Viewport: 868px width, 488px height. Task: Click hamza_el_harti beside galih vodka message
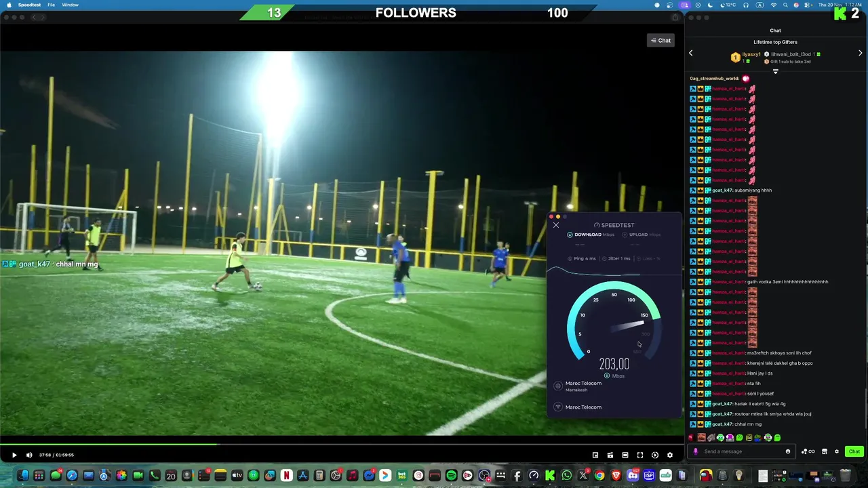pos(728,282)
